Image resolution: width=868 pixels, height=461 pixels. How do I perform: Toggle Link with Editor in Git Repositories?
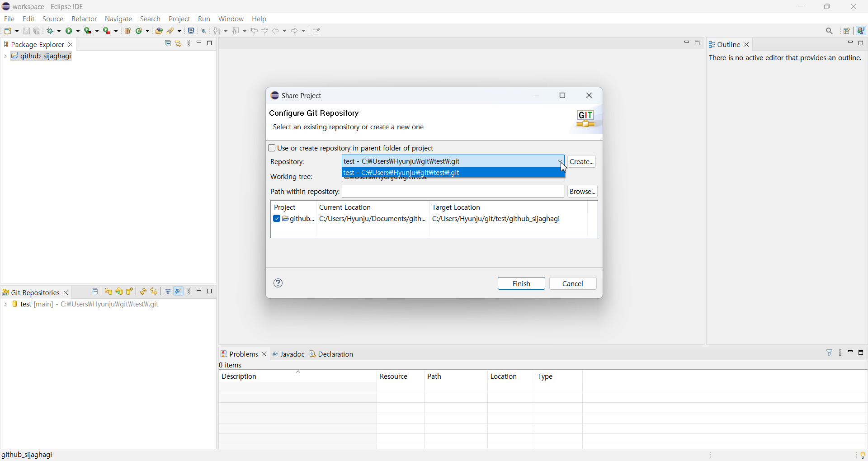[155, 292]
